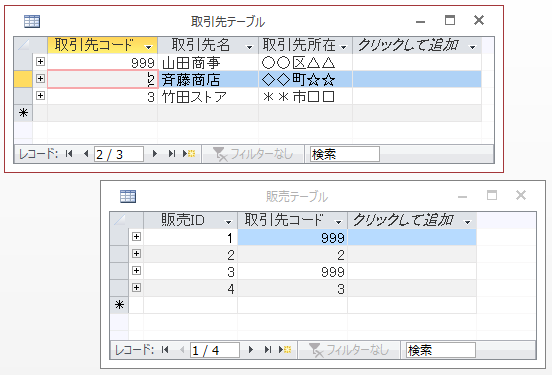
Task: Expand the subdatasheet for 竹田ストア row
Action: click(40, 95)
